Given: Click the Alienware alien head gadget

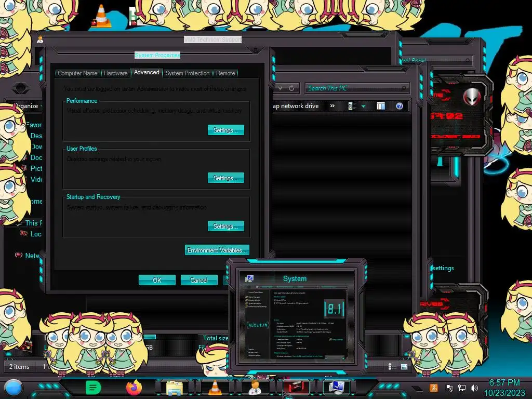Looking at the screenshot, I should pyautogui.click(x=472, y=96).
